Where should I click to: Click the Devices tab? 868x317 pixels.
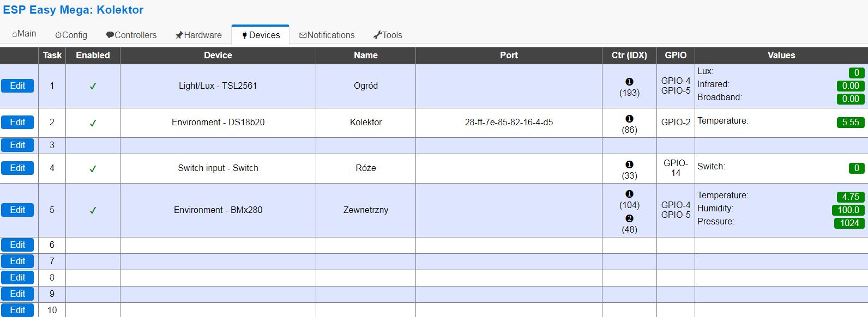[261, 35]
